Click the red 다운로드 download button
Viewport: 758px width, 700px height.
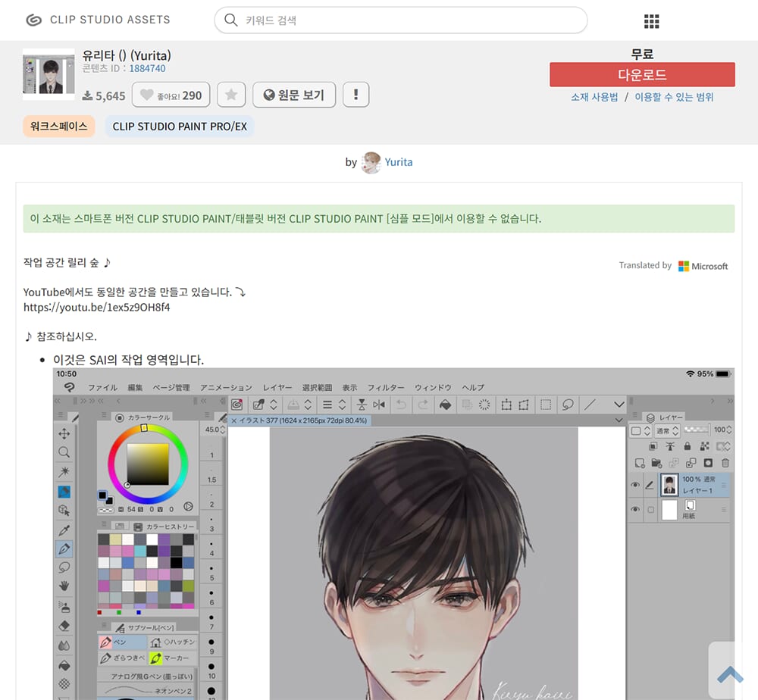click(x=642, y=74)
